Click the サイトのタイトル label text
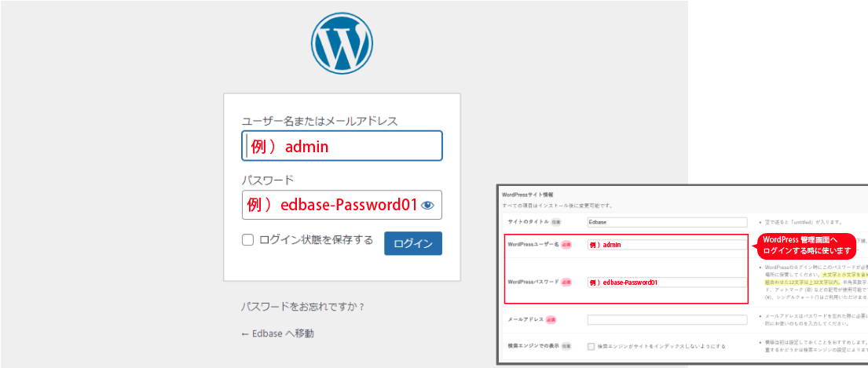The image size is (868, 368). pos(528,221)
